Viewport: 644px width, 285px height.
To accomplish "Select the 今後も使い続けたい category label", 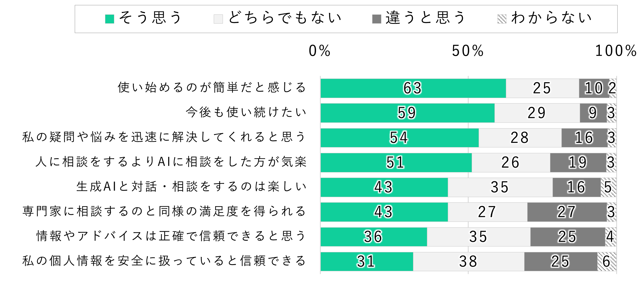I will 246,112.
